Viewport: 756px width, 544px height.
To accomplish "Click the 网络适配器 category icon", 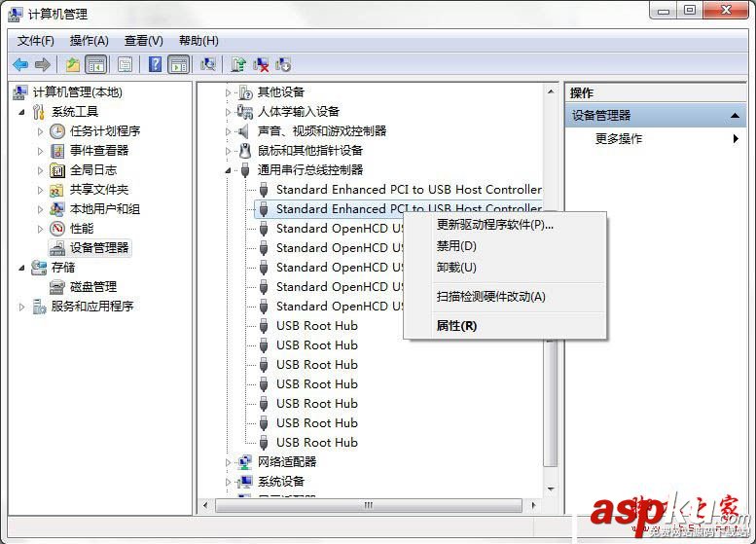I will 245,462.
